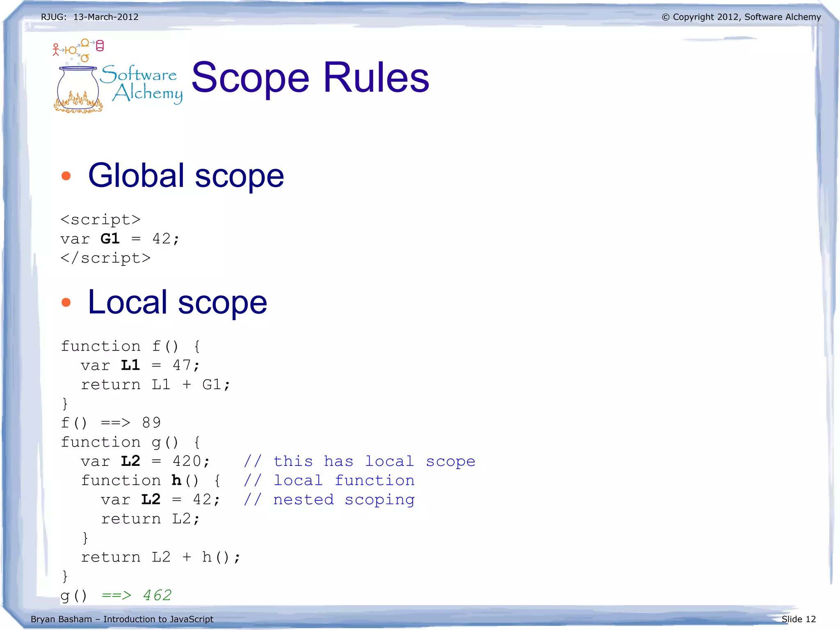Click the 'var L2 = 420;' code statement
This screenshot has height=630, width=840.
145,461
